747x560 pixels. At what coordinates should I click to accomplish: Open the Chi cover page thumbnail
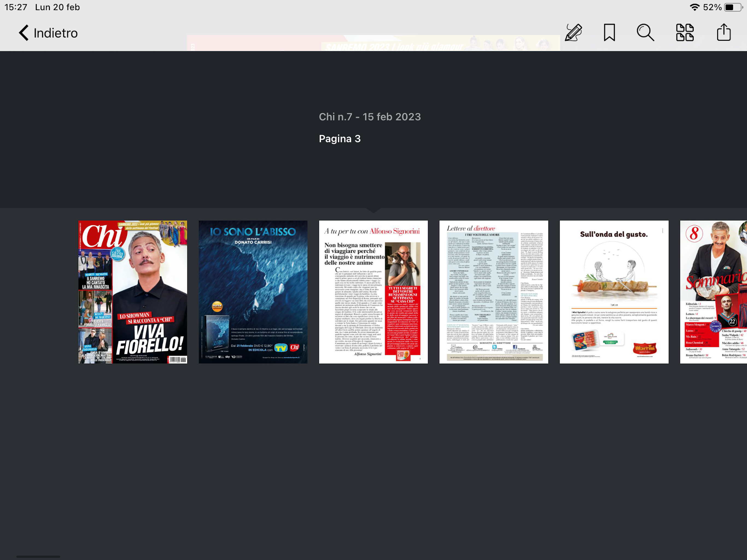(x=133, y=292)
